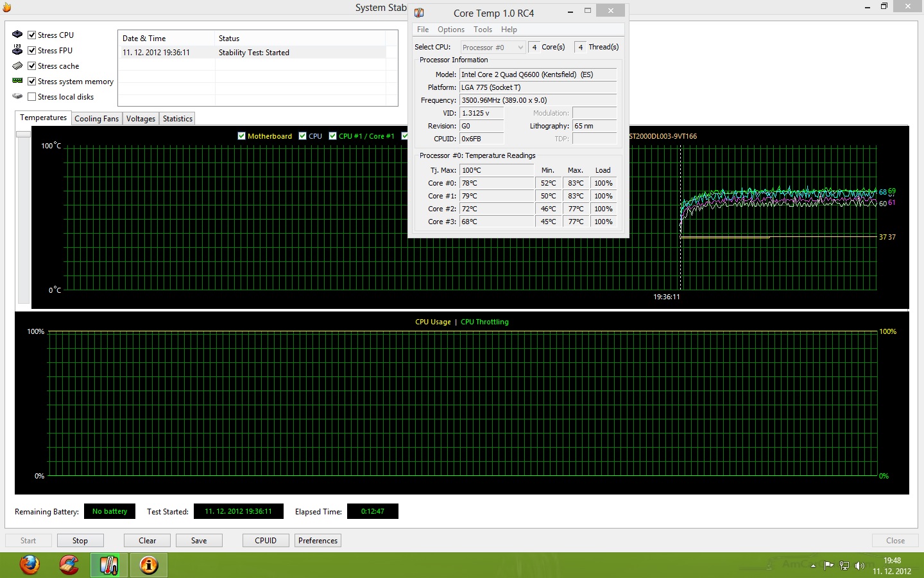Click the FPU icon beside Stress FPU
Viewport: 924px width, 578px height.
click(x=17, y=50)
